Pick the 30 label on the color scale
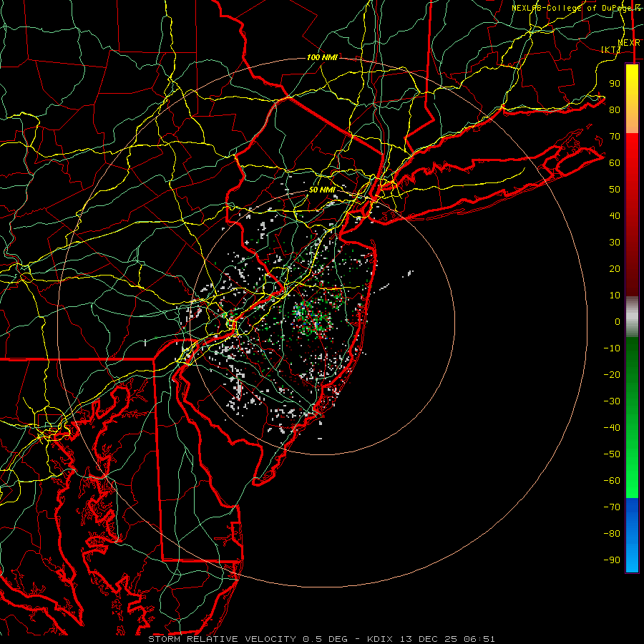The image size is (644, 644). (615, 243)
